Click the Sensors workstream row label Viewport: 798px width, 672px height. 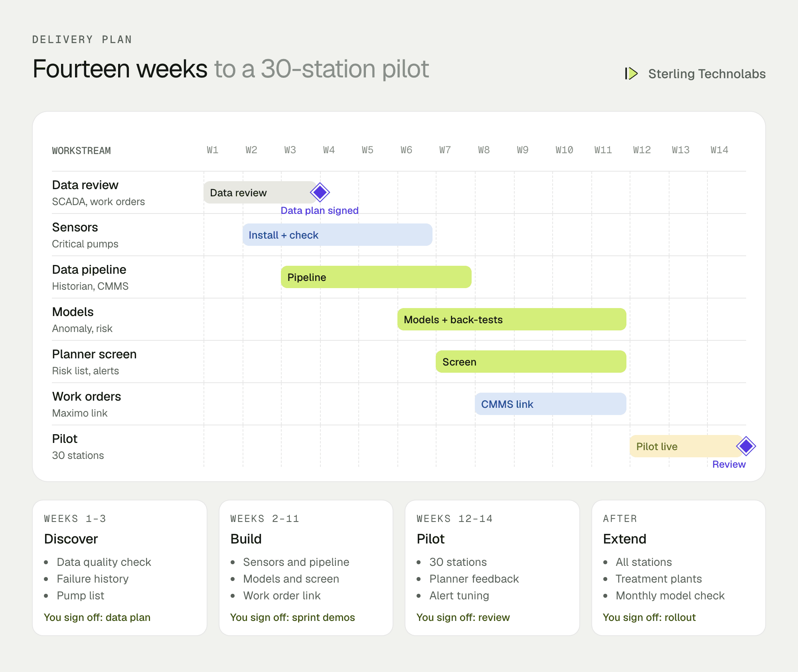click(75, 227)
